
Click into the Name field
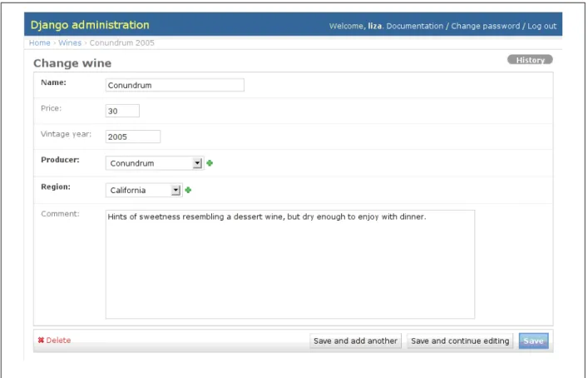175,85
